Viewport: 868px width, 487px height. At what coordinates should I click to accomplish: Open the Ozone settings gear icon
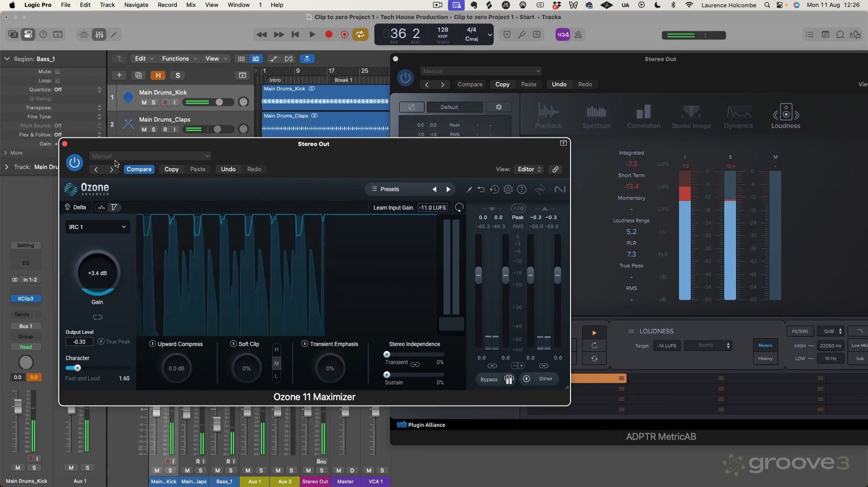pos(508,190)
